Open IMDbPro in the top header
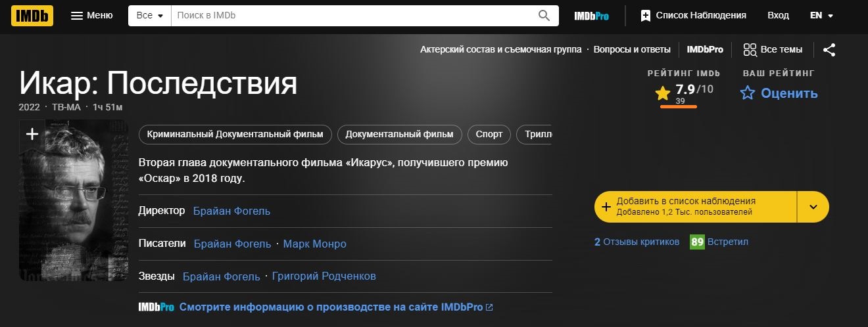This screenshot has height=327, width=868. click(x=591, y=16)
